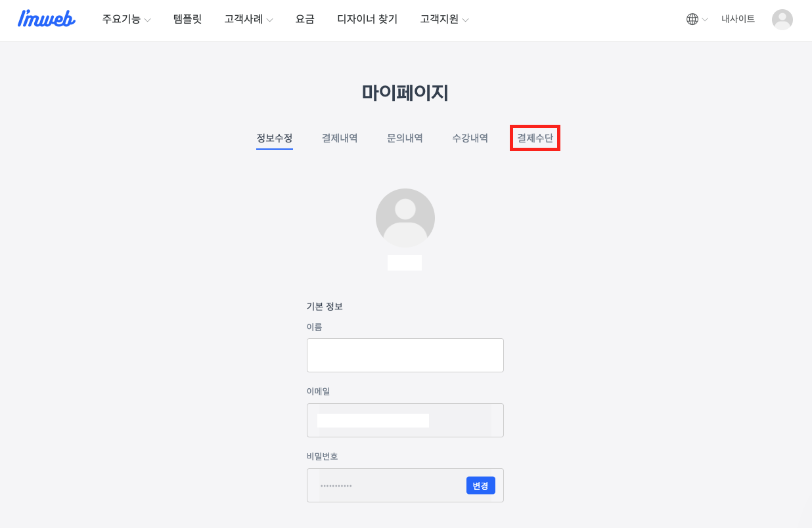This screenshot has width=812, height=528.
Task: Click the user avatar icon in header
Action: click(782, 20)
